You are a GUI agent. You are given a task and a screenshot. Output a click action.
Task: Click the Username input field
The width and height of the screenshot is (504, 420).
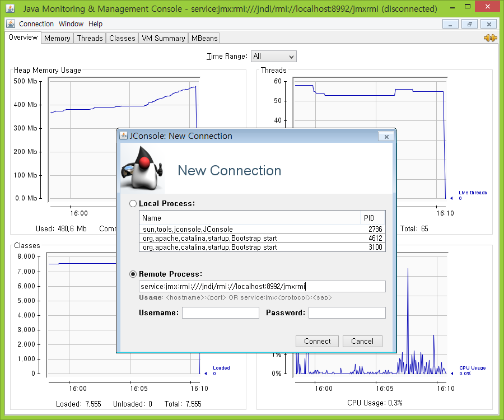[220, 313]
